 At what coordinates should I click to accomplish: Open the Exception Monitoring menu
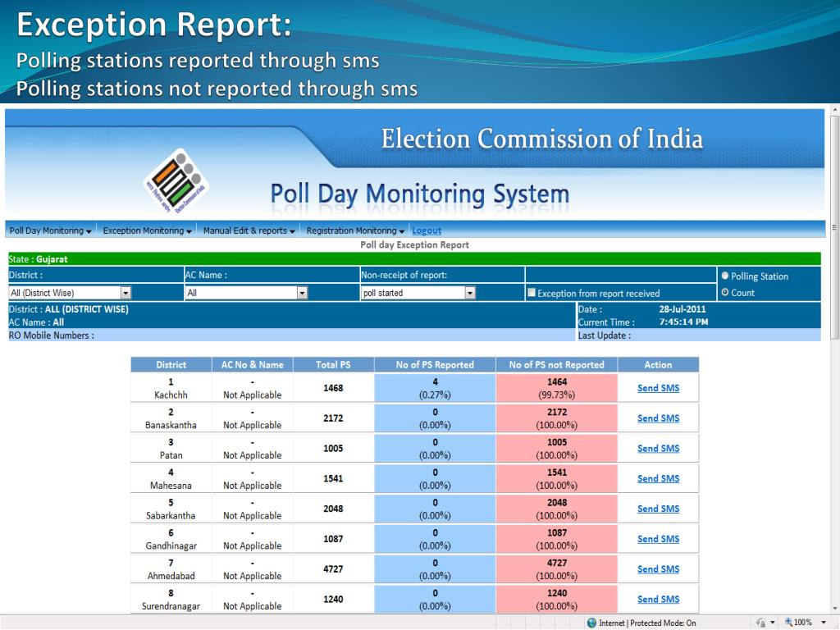tap(148, 231)
